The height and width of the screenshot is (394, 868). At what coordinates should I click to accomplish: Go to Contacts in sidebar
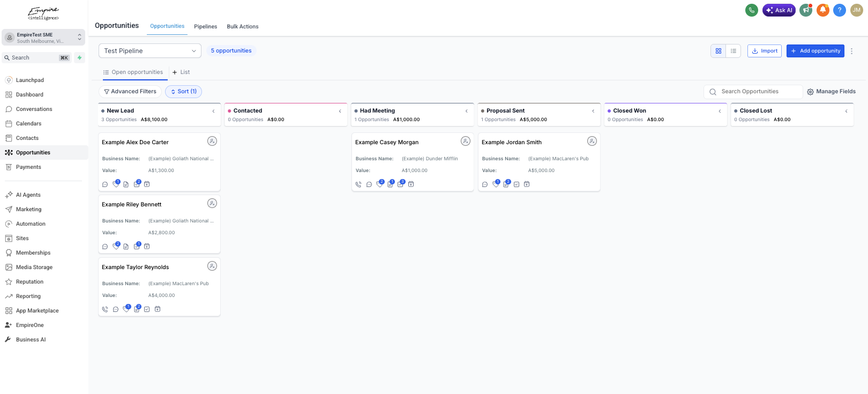(27, 138)
